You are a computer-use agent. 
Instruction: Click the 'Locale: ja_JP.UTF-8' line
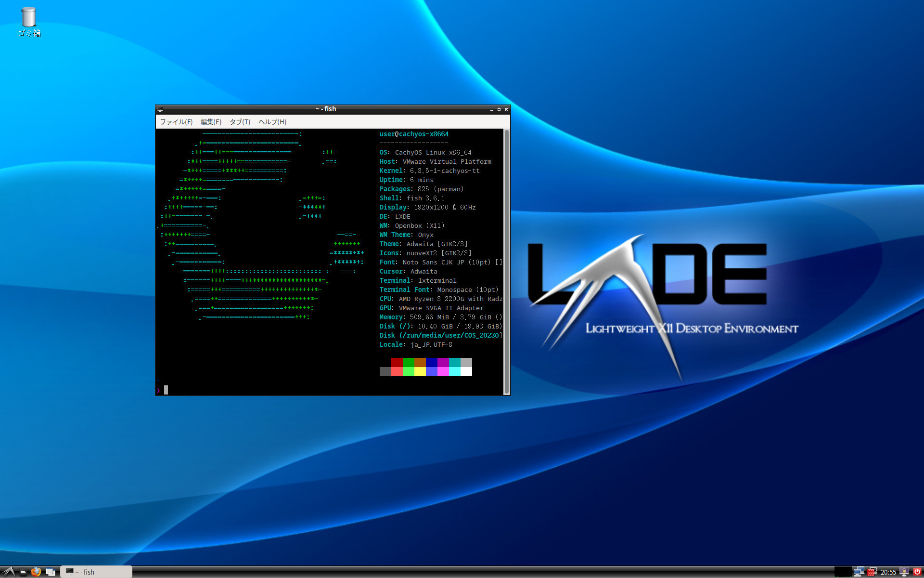click(x=416, y=345)
